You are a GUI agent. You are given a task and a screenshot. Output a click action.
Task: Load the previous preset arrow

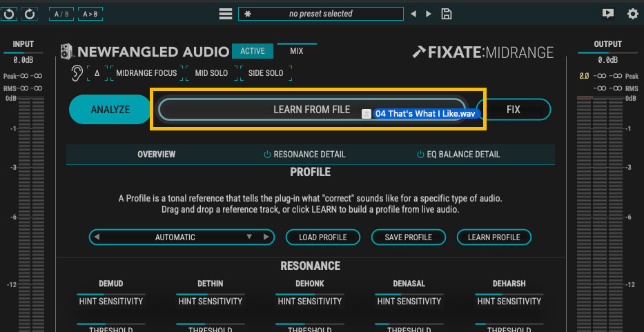click(x=413, y=14)
